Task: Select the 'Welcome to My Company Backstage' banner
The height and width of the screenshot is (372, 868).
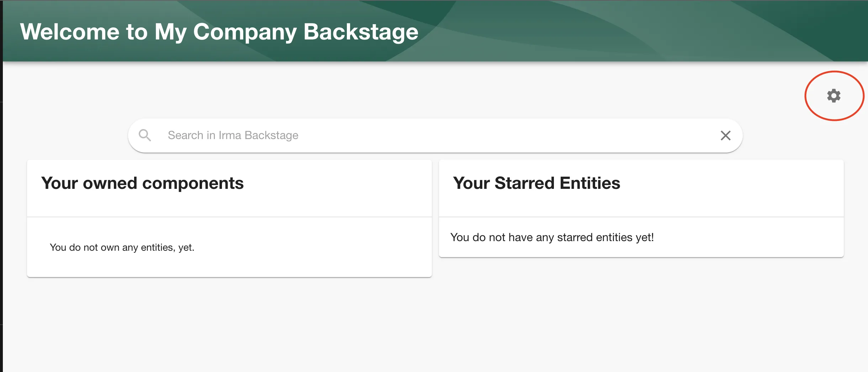Action: pyautogui.click(x=219, y=31)
